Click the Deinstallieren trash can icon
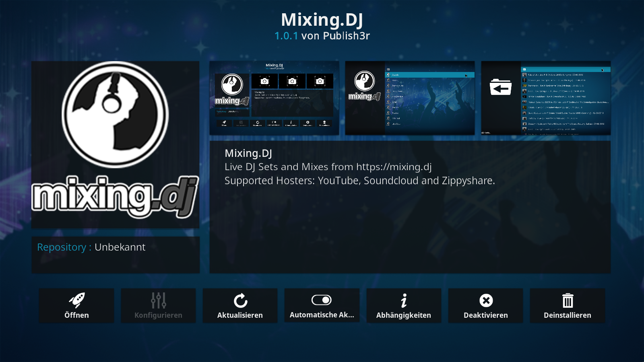Viewport: 644px width, 362px height. (568, 300)
